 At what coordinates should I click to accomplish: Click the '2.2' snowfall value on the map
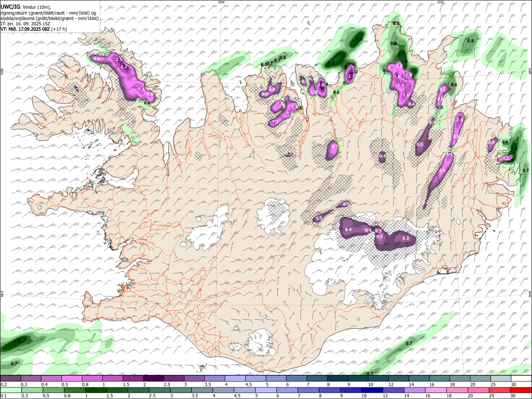click(123, 67)
